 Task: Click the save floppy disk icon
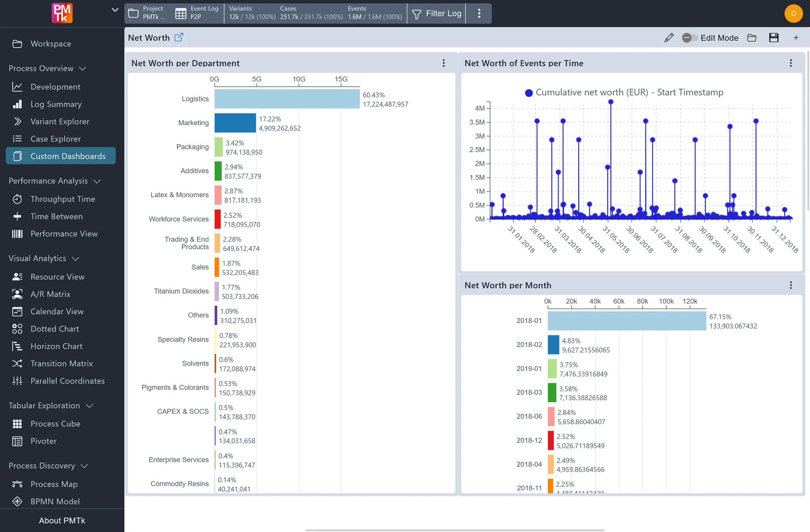(x=774, y=38)
